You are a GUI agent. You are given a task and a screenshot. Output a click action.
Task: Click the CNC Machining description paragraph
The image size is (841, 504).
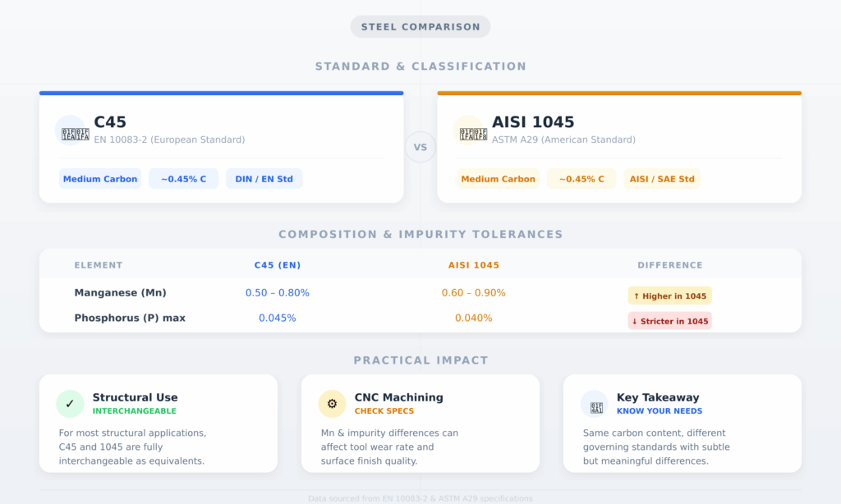click(389, 447)
